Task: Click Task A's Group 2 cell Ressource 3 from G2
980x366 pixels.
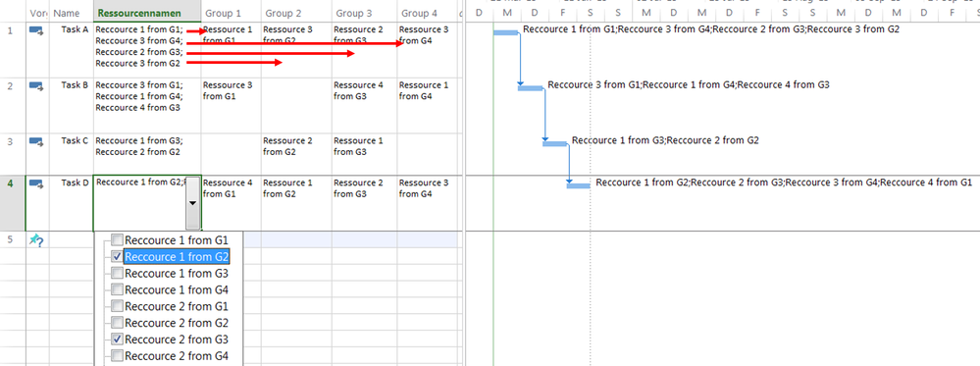Action: [x=296, y=49]
